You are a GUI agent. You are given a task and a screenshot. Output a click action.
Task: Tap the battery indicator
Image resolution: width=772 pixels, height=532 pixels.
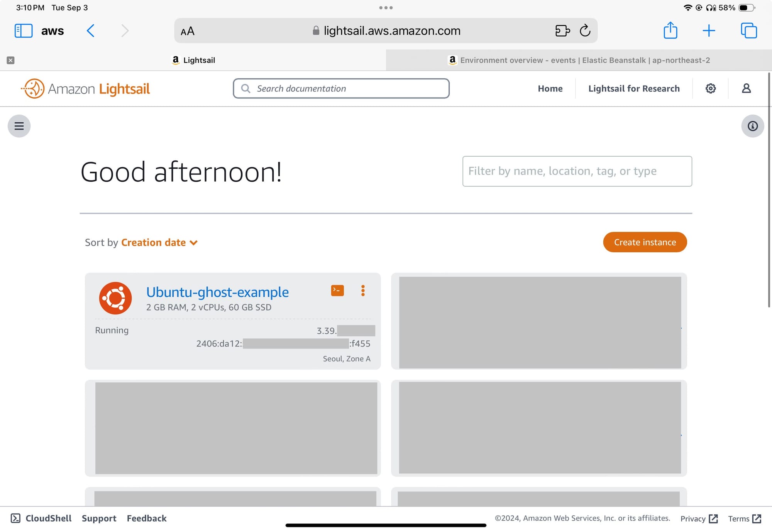[747, 8]
